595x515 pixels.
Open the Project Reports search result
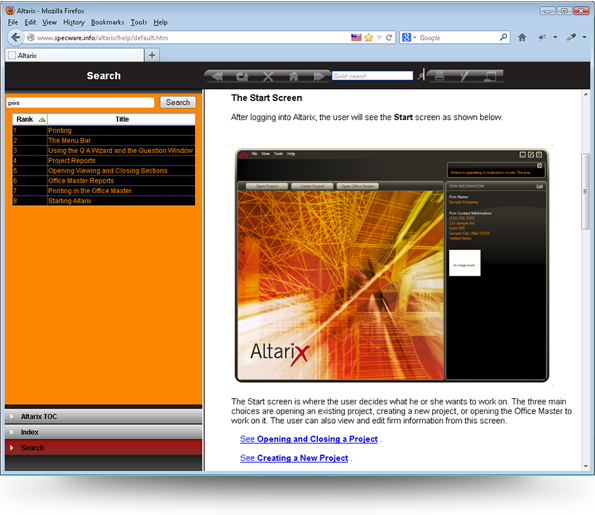click(x=72, y=161)
